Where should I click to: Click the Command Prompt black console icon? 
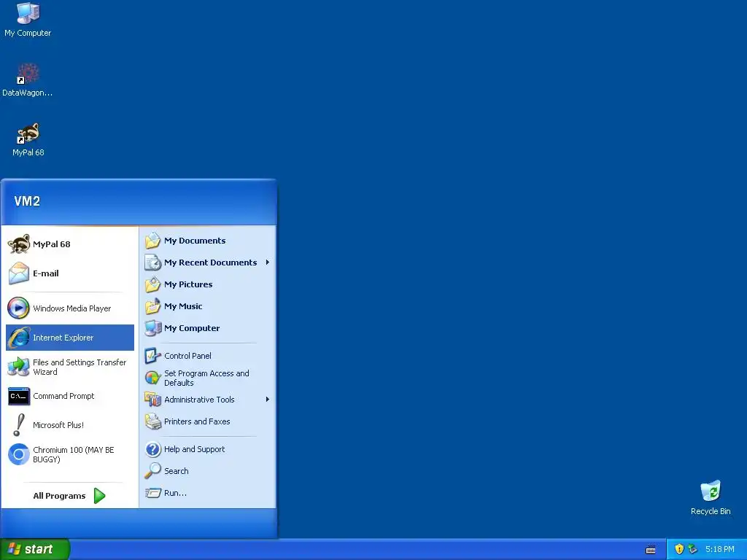pos(18,396)
